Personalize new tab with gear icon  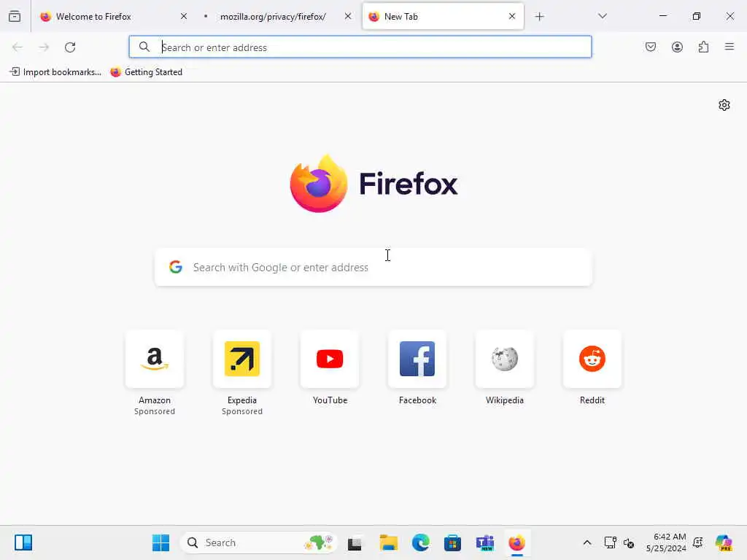tap(724, 105)
